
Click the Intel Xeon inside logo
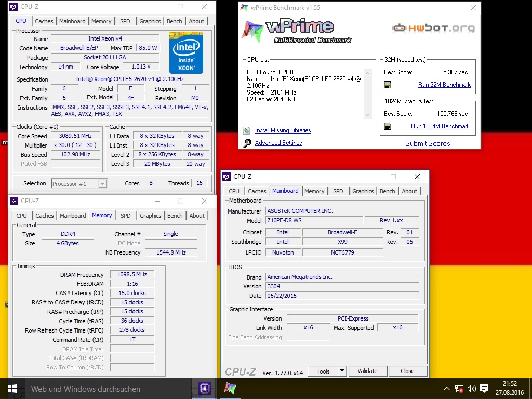[x=186, y=52]
